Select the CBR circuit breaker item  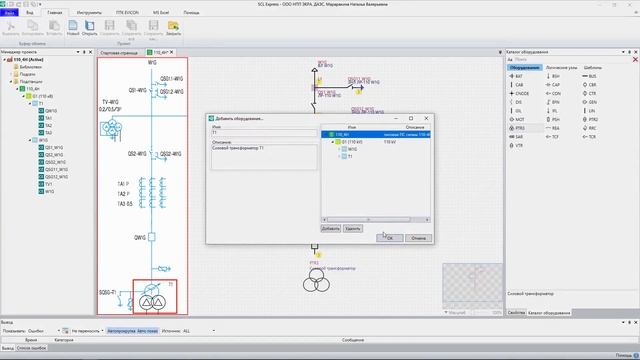[589, 85]
